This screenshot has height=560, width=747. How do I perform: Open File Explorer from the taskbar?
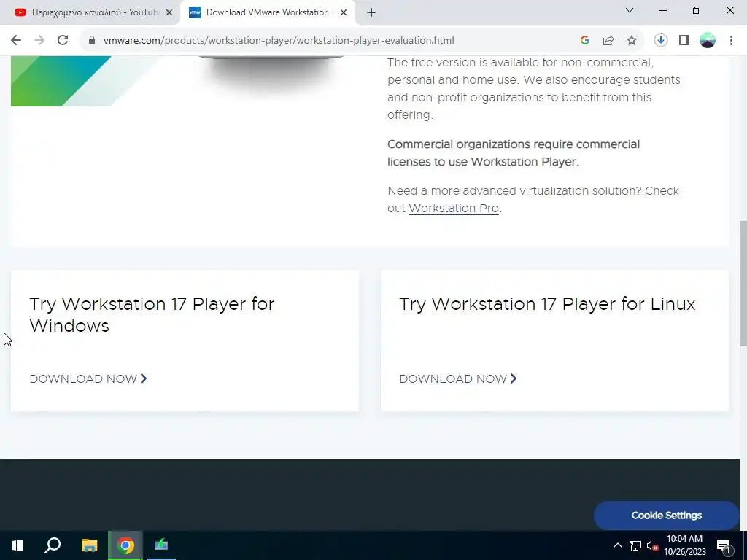(x=89, y=545)
